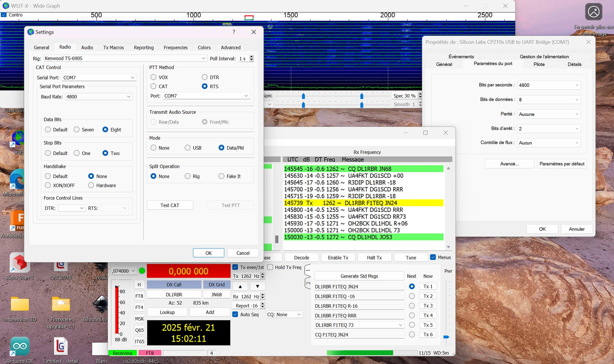Open the Untitled - detail file icon
The width and height of the screenshot is (614, 364).
coord(60,350)
